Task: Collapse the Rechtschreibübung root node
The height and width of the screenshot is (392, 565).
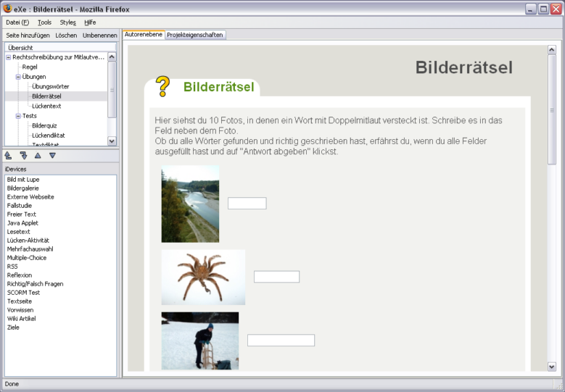Action: [x=8, y=57]
